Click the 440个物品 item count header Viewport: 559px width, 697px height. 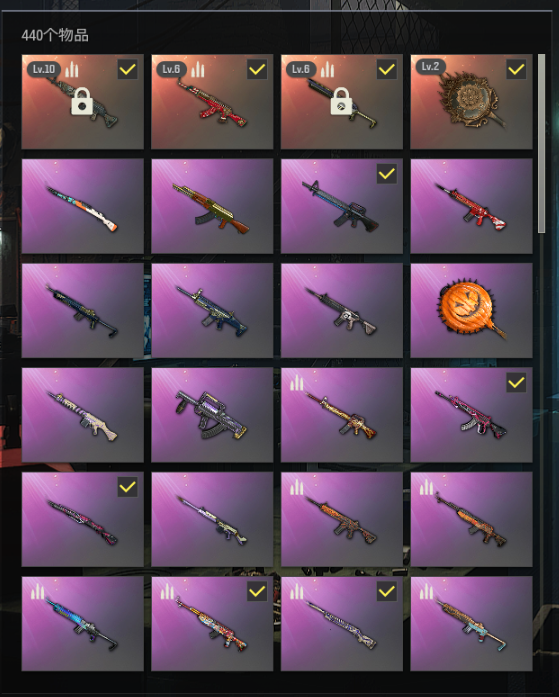coord(55,35)
